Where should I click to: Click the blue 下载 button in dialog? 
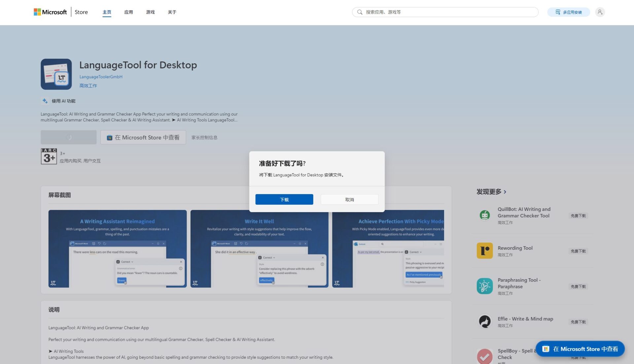[284, 200]
